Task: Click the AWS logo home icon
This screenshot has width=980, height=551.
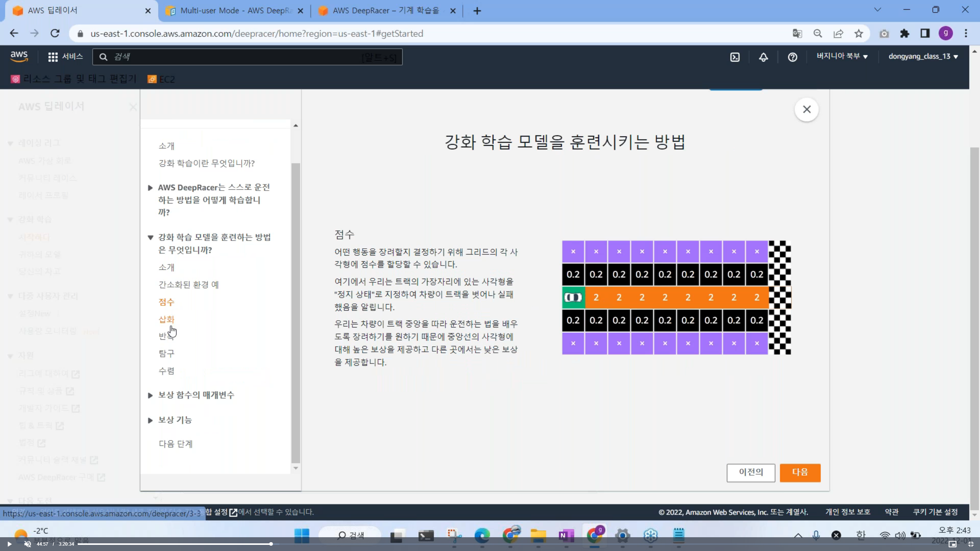Action: click(19, 57)
